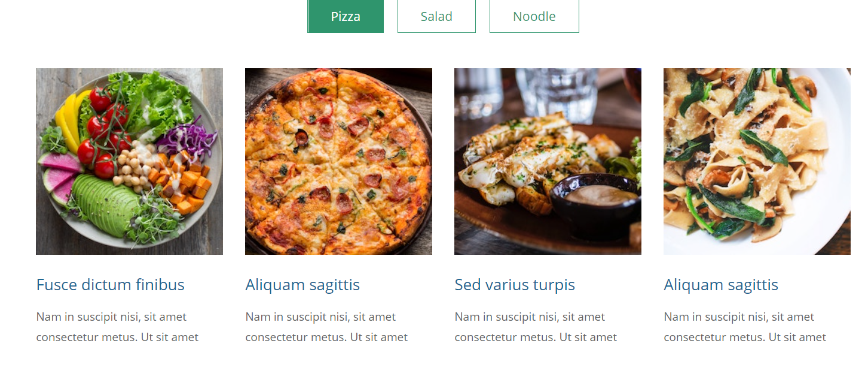Click the pizza photo thumbnail
Screen dimensions: 868x365
(x=338, y=162)
